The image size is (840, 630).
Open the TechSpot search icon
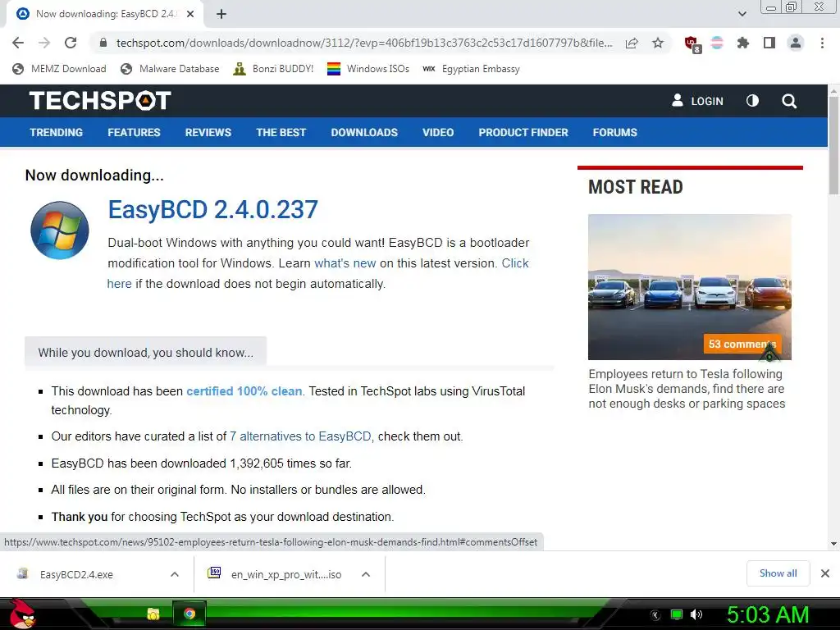(x=788, y=101)
